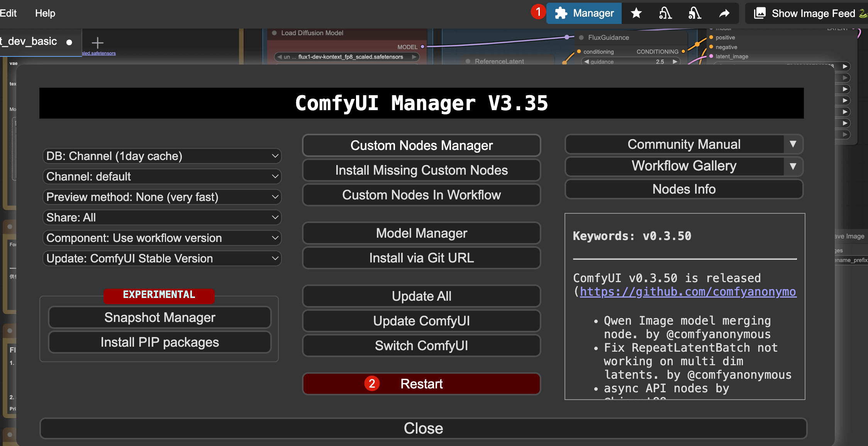The image size is (868, 446).
Task: Click Workflow Gallery button
Action: coord(675,166)
